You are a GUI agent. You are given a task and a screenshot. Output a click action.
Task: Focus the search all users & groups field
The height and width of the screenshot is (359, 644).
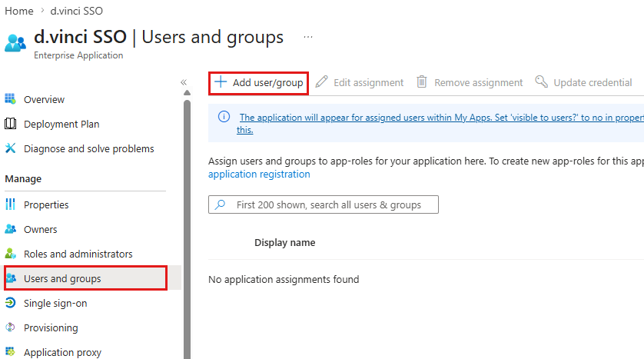(324, 204)
